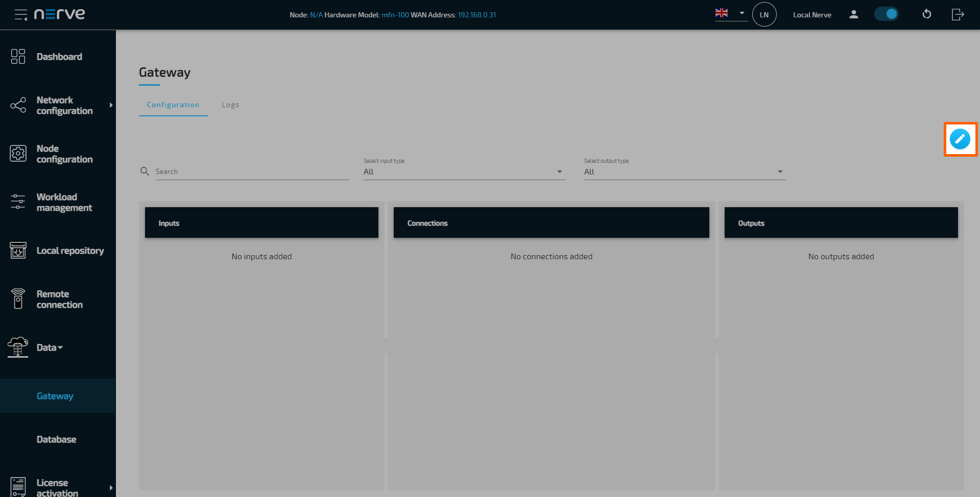
Task: Select the Node configuration sidebar icon
Action: coord(18,154)
